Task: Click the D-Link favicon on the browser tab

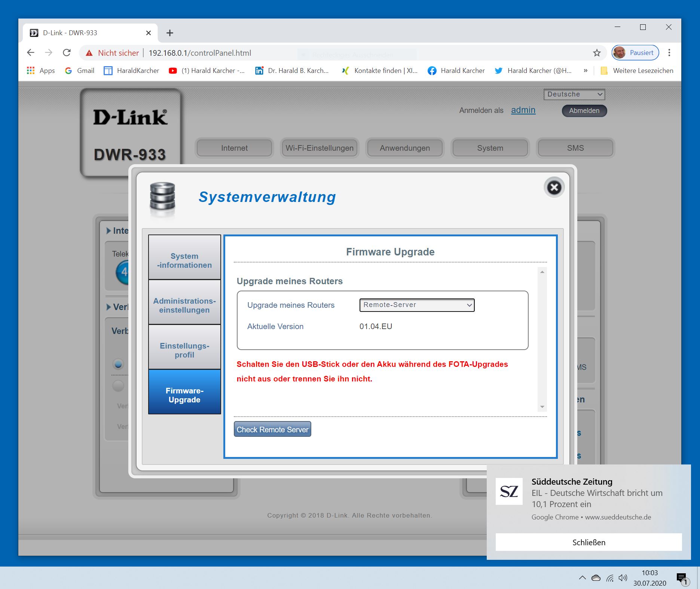Action: (34, 33)
